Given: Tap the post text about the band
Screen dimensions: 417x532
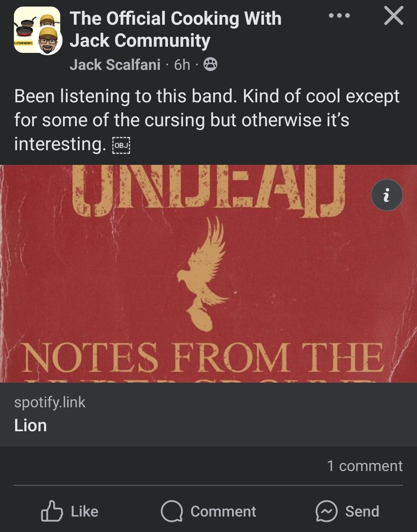Looking at the screenshot, I should click(x=207, y=120).
